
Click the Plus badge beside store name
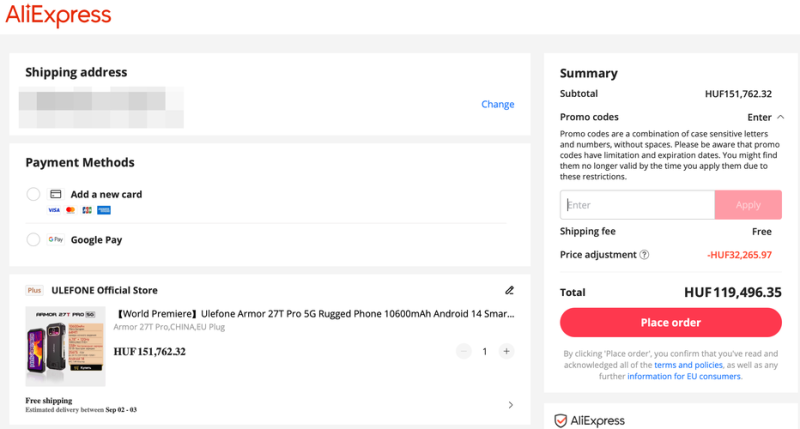(34, 291)
